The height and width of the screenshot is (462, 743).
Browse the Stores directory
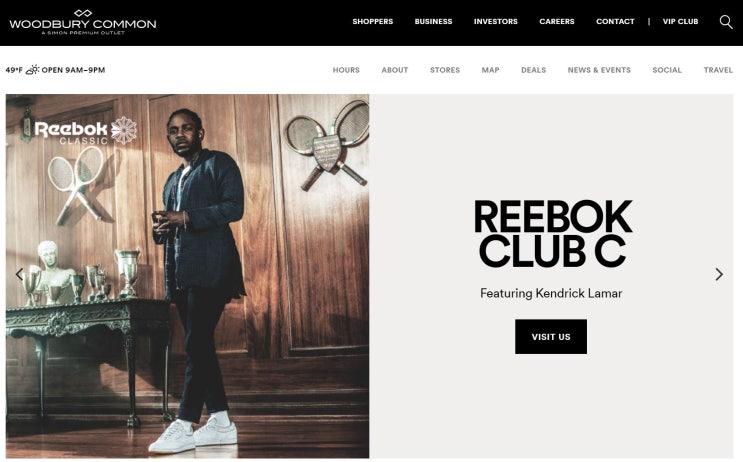pos(445,70)
